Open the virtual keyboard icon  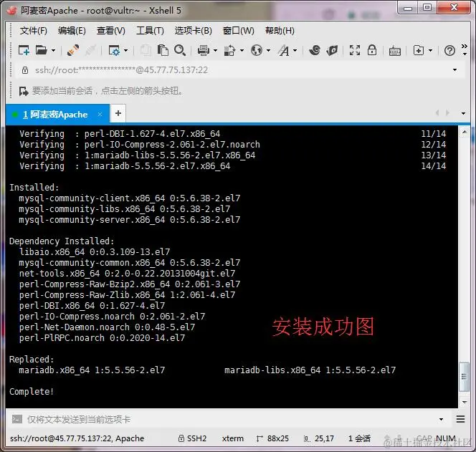395,51
